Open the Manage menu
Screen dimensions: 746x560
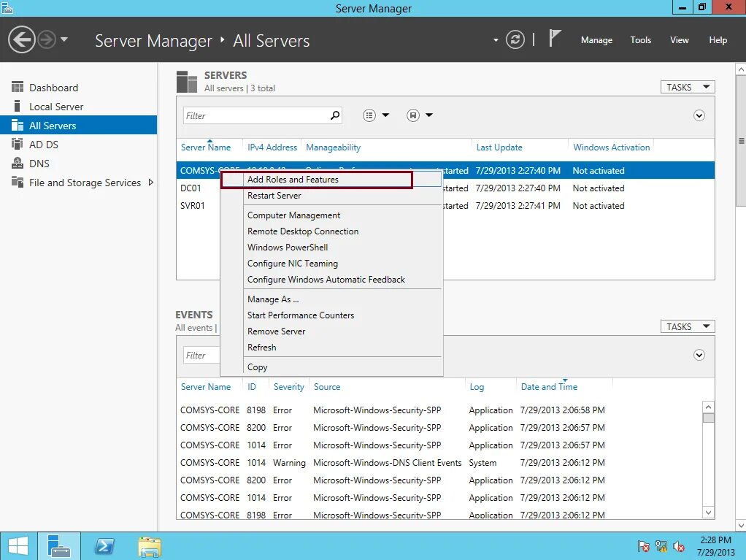[596, 40]
